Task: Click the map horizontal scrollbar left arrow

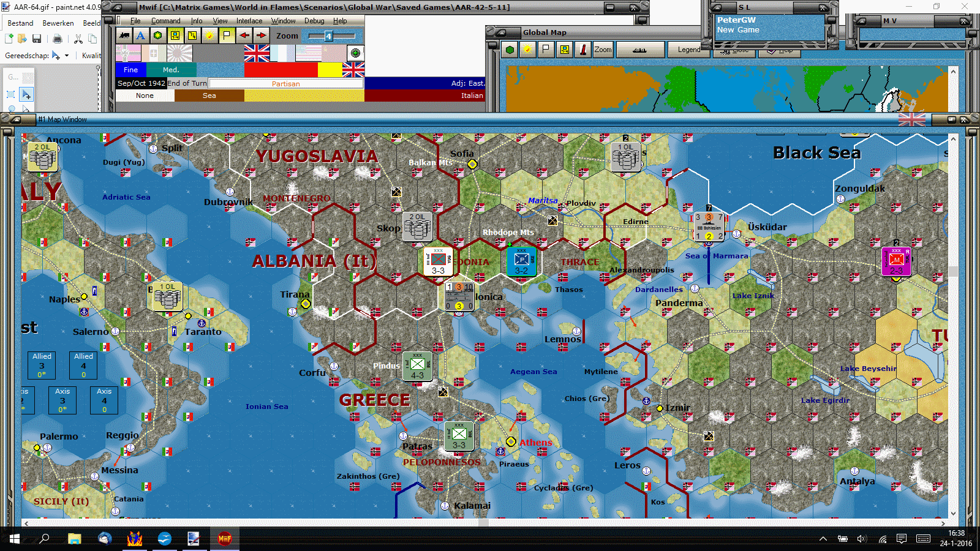Action: [x=26, y=523]
